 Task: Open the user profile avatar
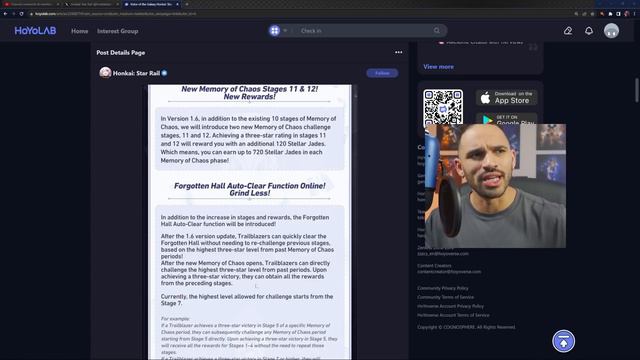(611, 31)
